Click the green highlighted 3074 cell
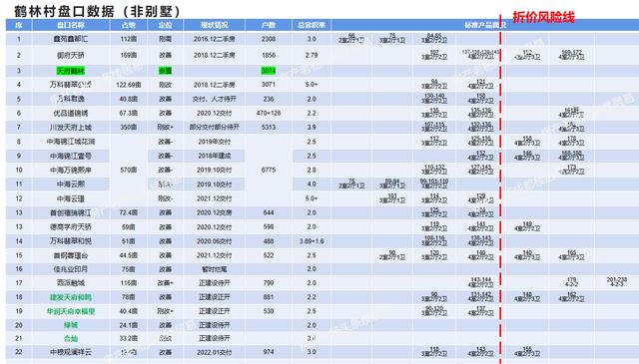The image size is (639, 364). tap(269, 71)
